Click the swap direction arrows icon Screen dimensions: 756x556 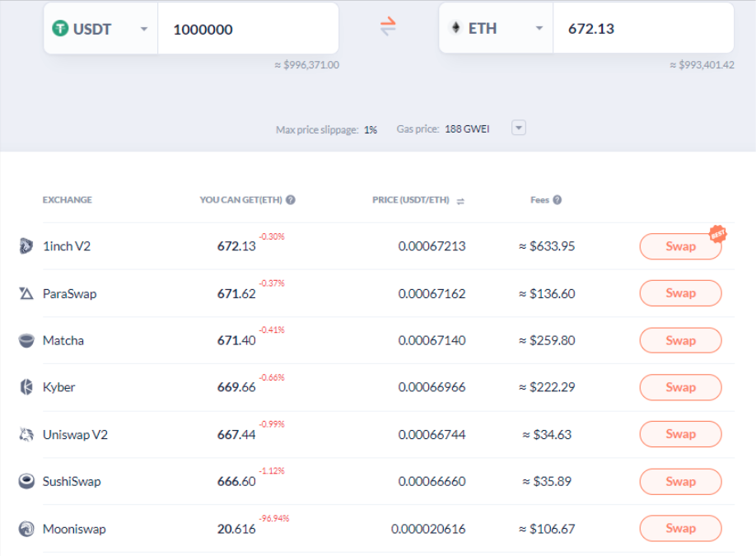click(388, 26)
